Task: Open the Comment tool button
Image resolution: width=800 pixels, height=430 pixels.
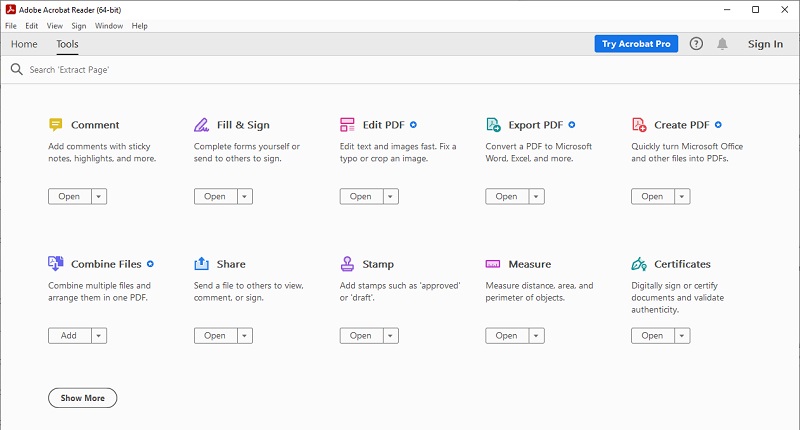Action: coord(70,196)
